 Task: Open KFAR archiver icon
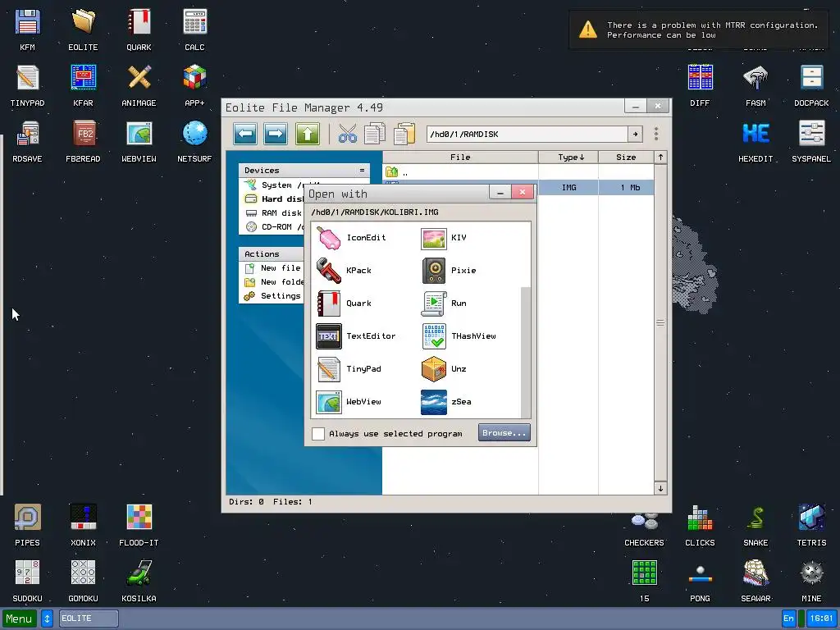coord(83,85)
